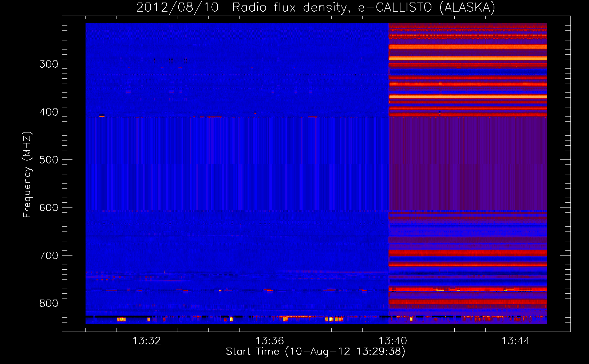Click the 13:40 time tick label
The width and height of the screenshot is (589, 364).
tap(393, 341)
